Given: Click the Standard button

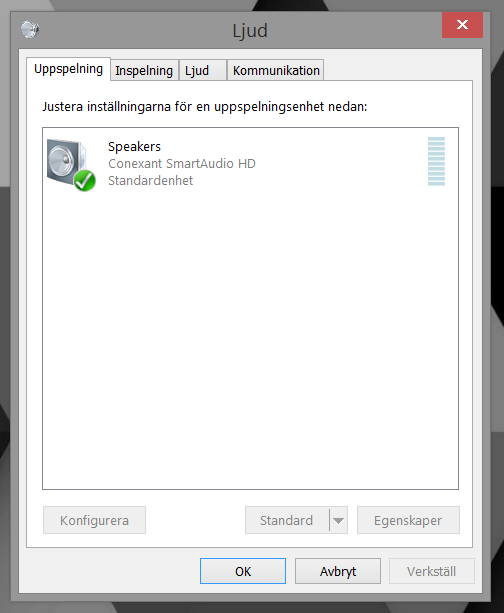Looking at the screenshot, I should click(x=287, y=520).
